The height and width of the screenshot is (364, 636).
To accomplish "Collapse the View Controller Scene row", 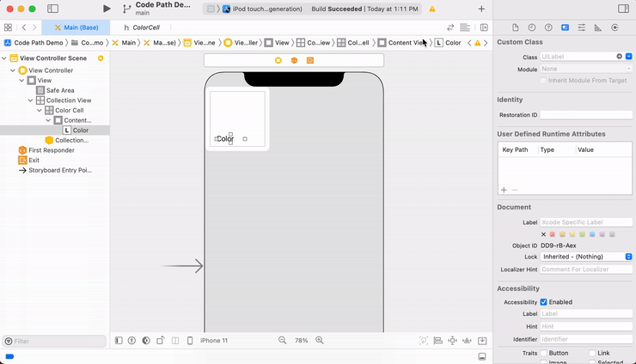I will [4, 58].
